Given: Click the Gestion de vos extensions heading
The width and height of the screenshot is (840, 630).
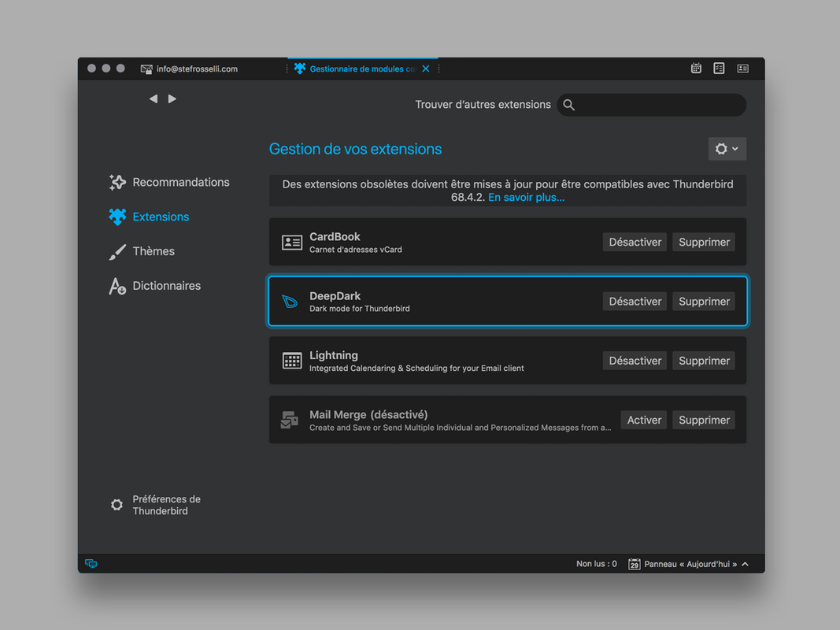Looking at the screenshot, I should (x=355, y=149).
